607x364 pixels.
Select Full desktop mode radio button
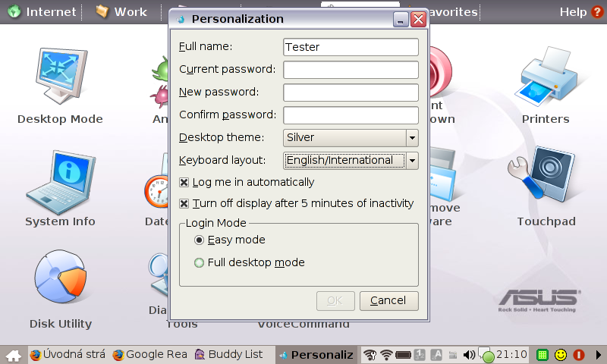(x=199, y=263)
